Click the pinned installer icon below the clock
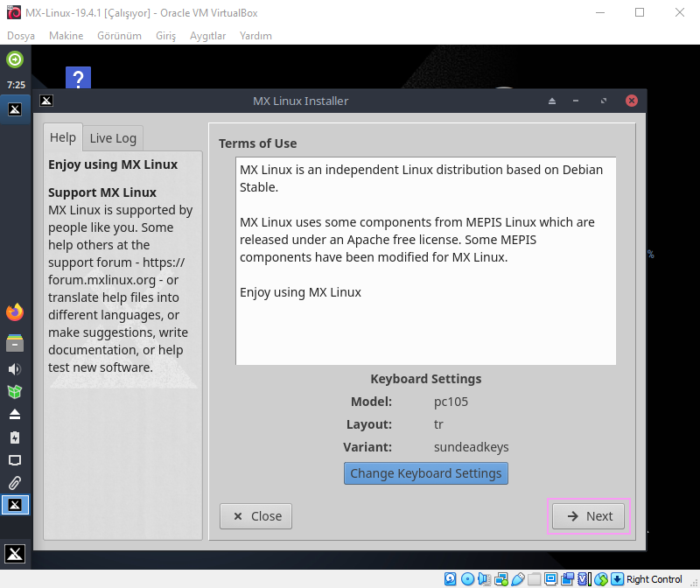The width and height of the screenshot is (700, 588). pos(15,109)
